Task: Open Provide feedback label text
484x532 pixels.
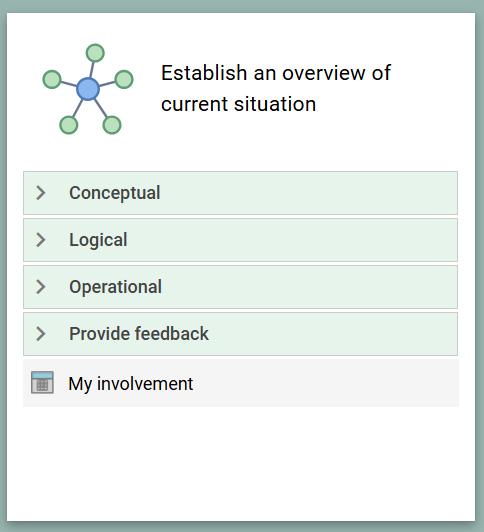Action: [139, 334]
